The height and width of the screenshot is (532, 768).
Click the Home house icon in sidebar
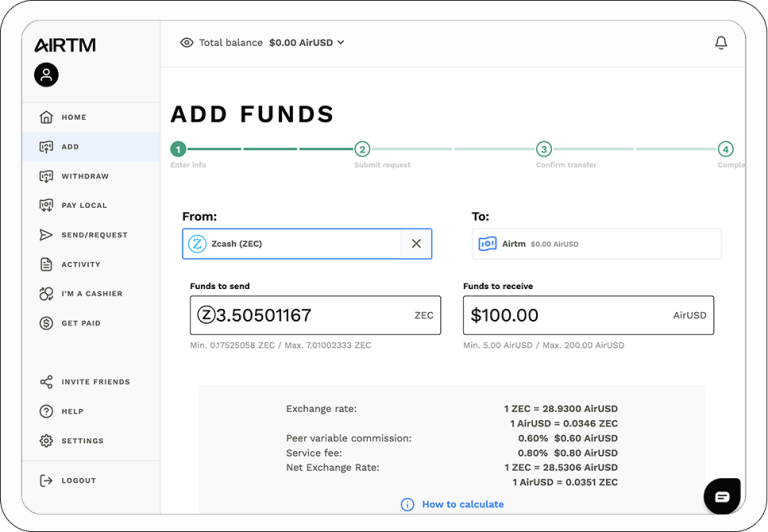(46, 117)
